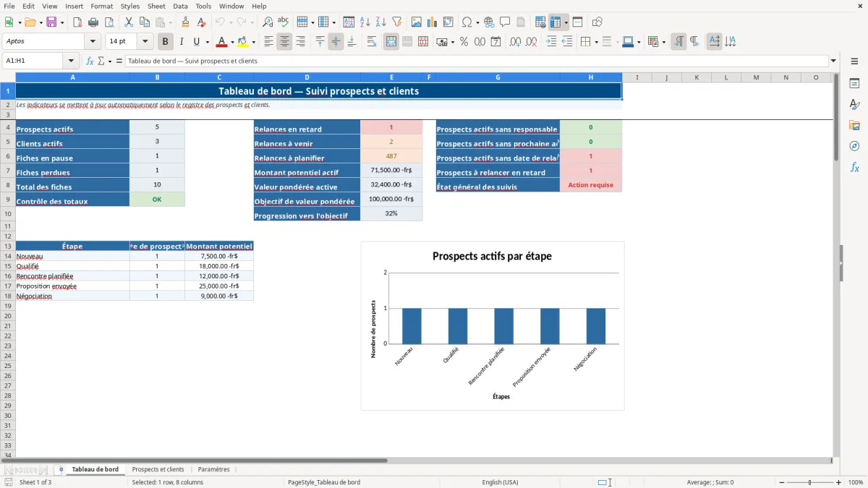868x488 pixels.
Task: Select row header 13
Action: pyautogui.click(x=8, y=246)
